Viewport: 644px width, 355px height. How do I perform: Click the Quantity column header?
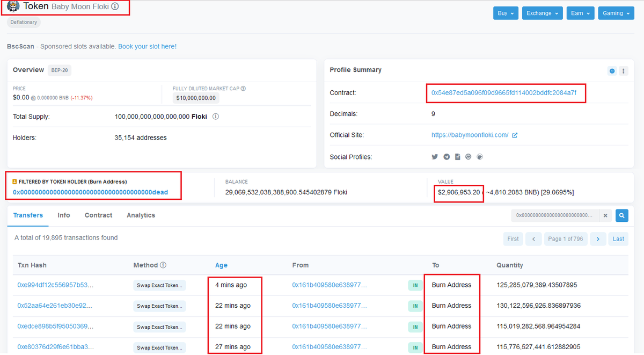click(x=510, y=265)
